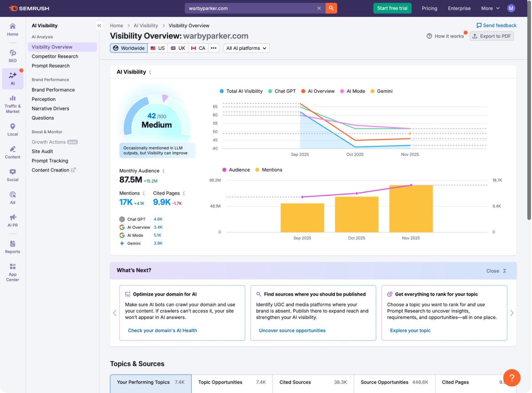Image resolution: width=532 pixels, height=393 pixels.
Task: Hide the Chat GPT line in the visibility chart
Action: 282,91
